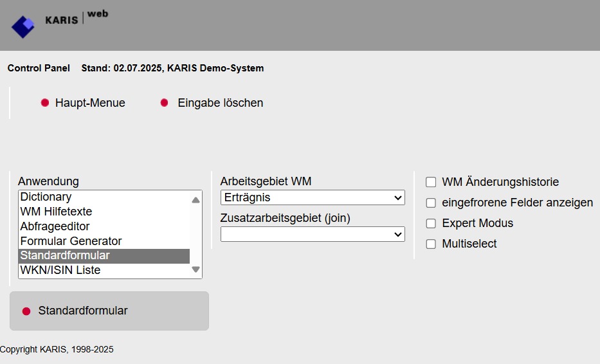Click Eingabe löschen link
The width and height of the screenshot is (600, 364).
point(221,103)
